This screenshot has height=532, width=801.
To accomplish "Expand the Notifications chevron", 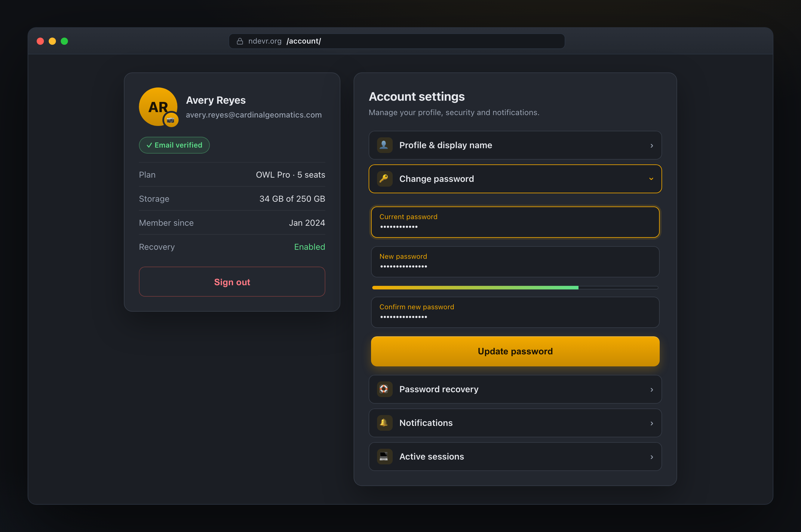I will pos(651,423).
